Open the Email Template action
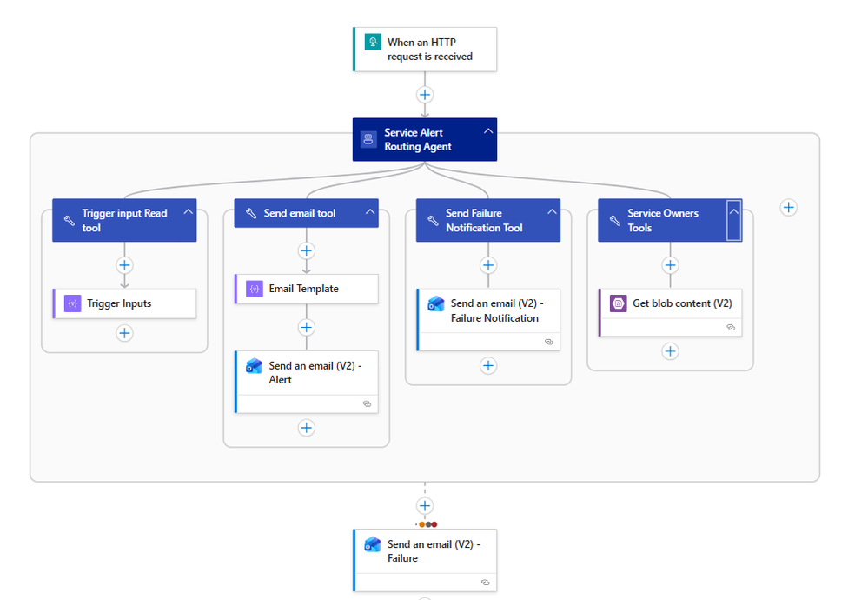 coord(306,289)
